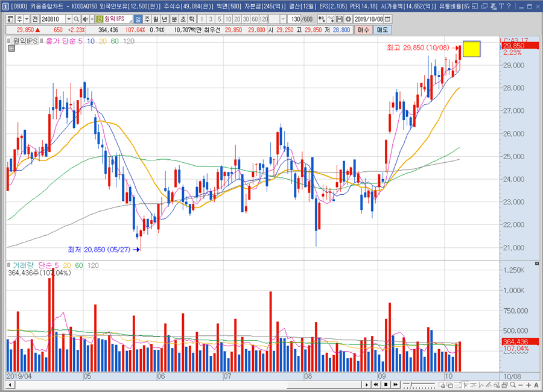Click the auto-scale A icon
543x392 pixels.
tap(536, 385)
